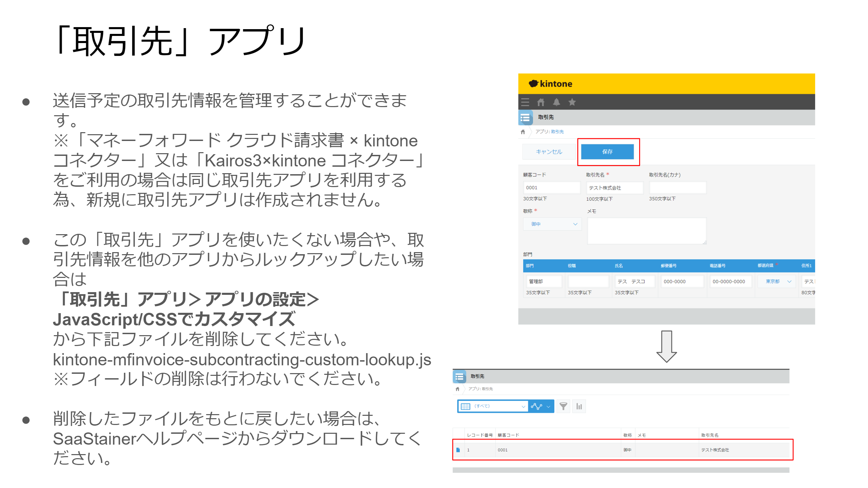Open アプリ: 取引先 breadcrumb in list view

tap(480, 389)
